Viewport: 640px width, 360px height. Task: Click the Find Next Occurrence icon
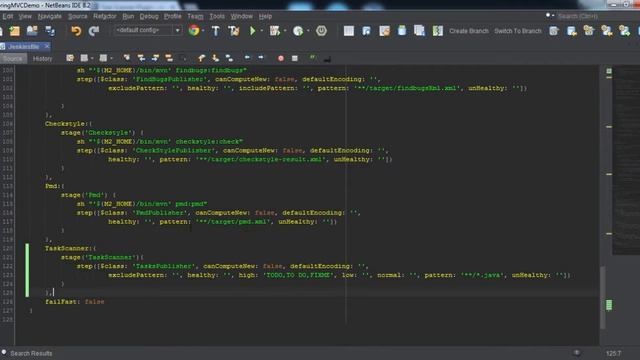[155, 58]
